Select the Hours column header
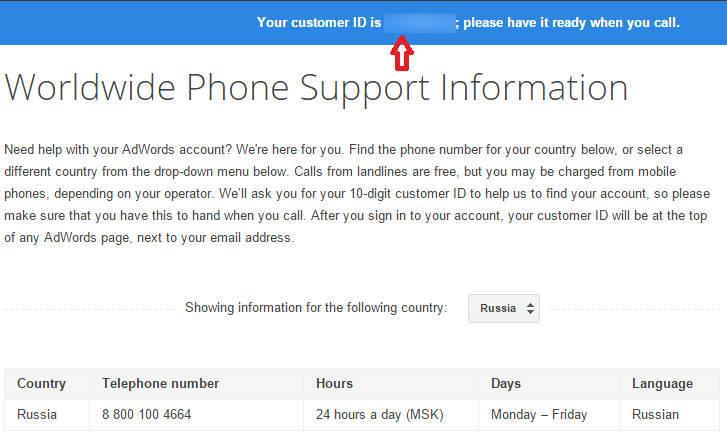Viewport: 727px width, 443px height. point(334,383)
